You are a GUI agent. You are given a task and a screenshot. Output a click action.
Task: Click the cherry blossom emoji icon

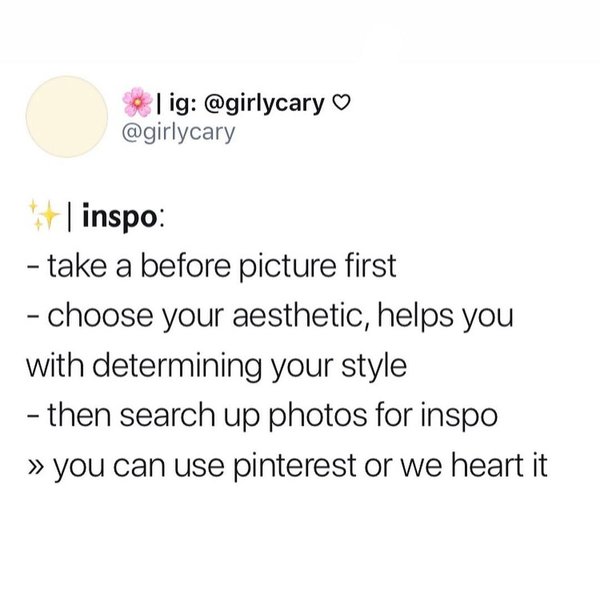click(131, 102)
